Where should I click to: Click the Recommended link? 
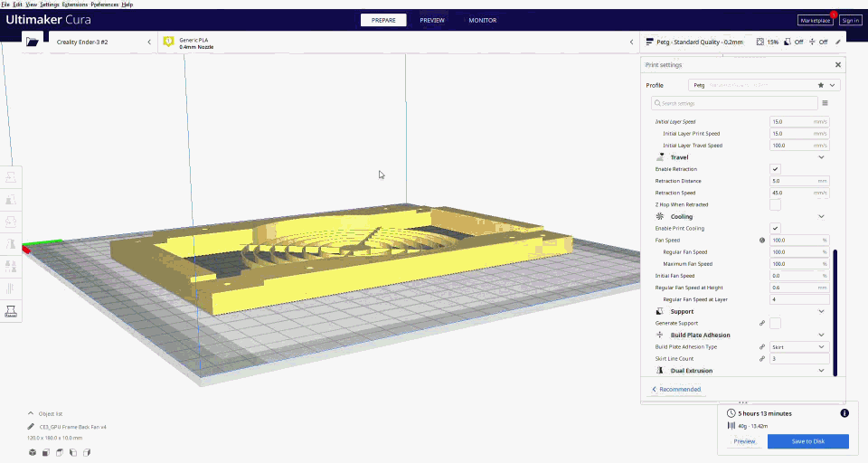(x=676, y=390)
